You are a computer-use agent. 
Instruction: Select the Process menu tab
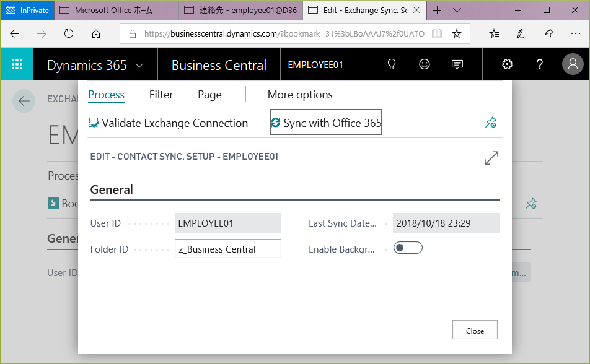click(x=106, y=95)
